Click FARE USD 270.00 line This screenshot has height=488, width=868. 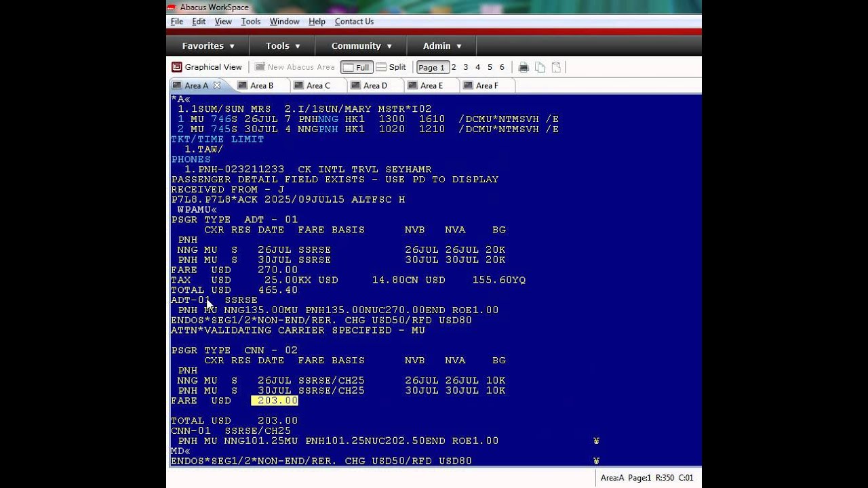pyautogui.click(x=235, y=270)
